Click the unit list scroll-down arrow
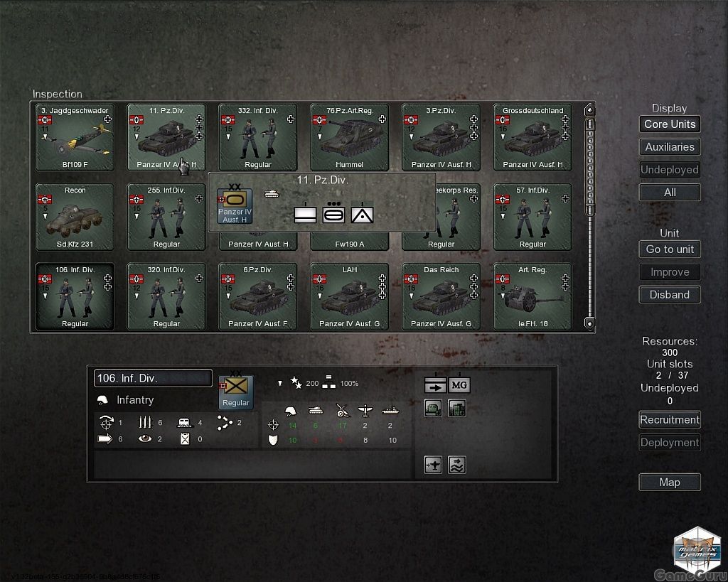 (x=589, y=323)
